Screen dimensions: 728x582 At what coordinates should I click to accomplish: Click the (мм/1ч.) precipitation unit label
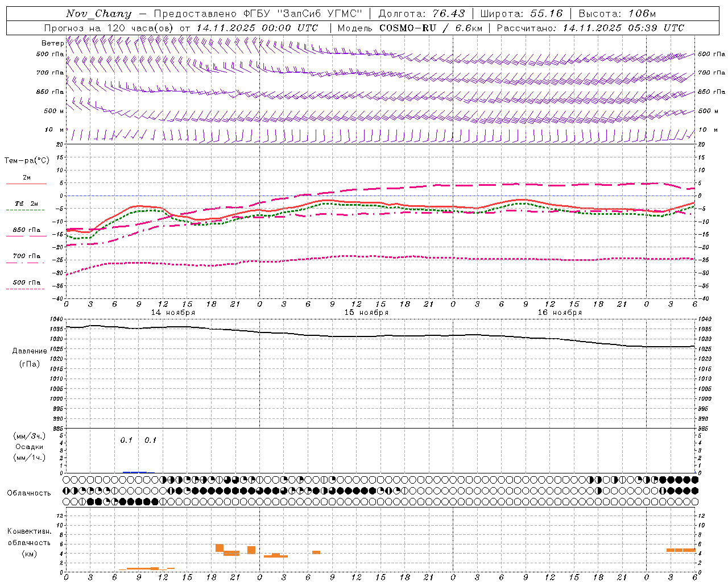(x=30, y=458)
